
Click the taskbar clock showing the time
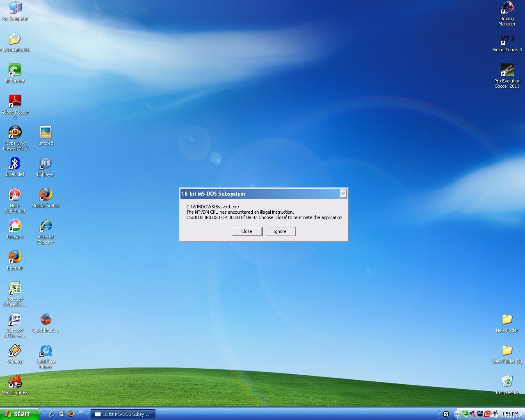tap(509, 414)
